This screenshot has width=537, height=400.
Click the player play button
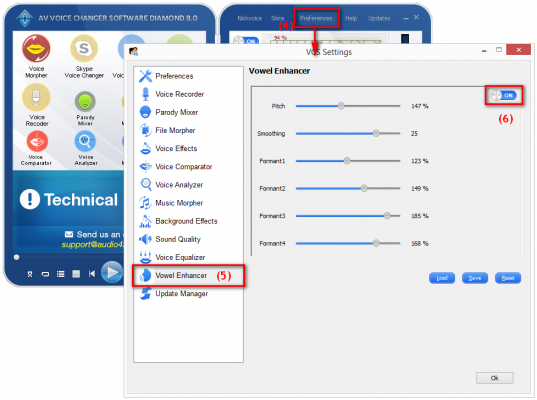click(x=112, y=272)
